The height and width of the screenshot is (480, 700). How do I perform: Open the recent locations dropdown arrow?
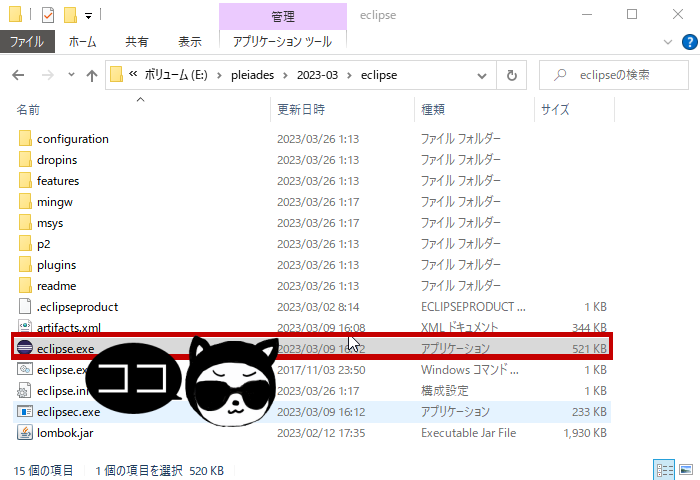pos(71,75)
